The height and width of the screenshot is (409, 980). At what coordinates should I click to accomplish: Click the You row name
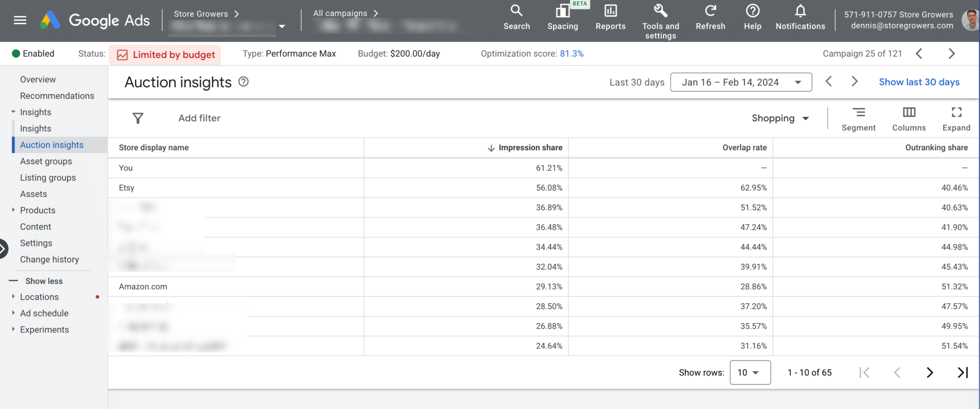pos(126,168)
